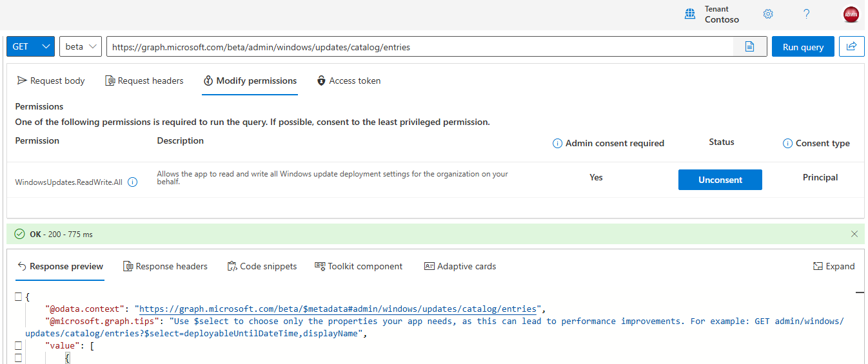The width and height of the screenshot is (868, 364).
Task: Click the green OK checkmark icon
Action: point(19,234)
